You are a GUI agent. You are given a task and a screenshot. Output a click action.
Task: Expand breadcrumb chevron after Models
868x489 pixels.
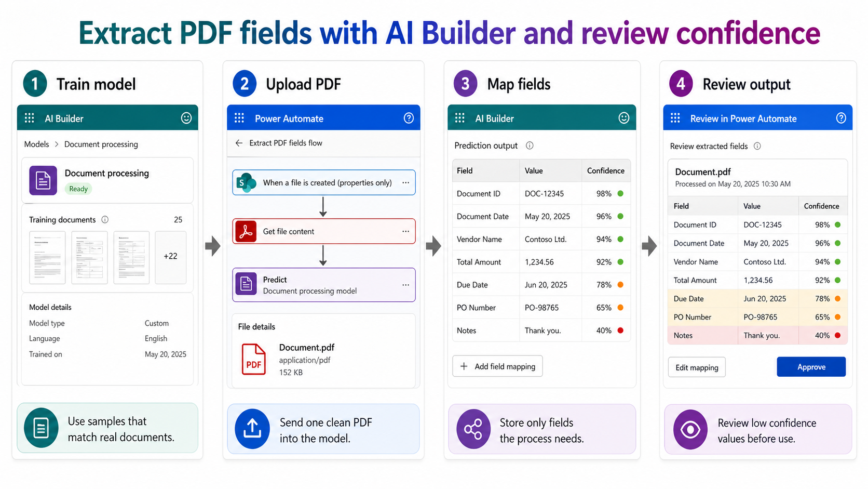pyautogui.click(x=57, y=144)
